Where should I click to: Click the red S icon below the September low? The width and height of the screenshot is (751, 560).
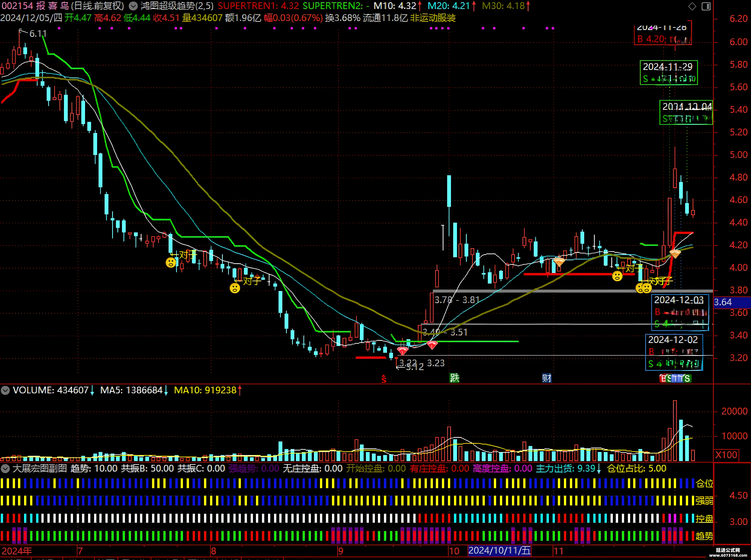click(384, 379)
